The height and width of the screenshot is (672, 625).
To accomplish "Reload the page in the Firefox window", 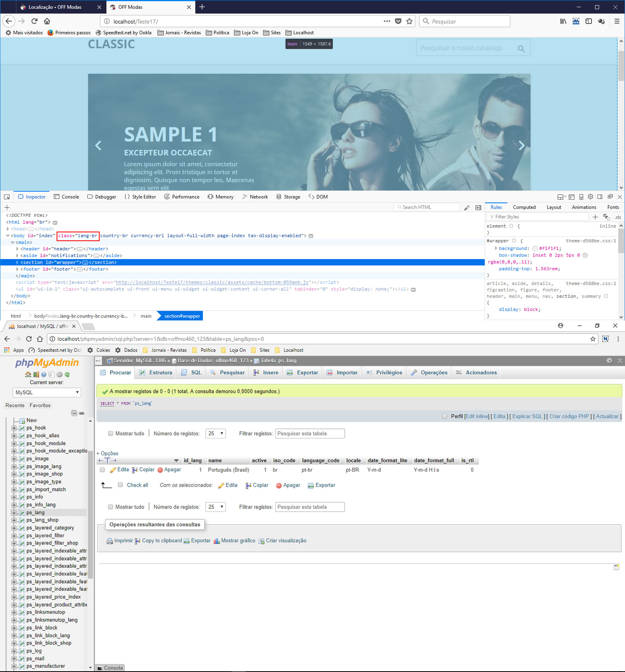I will pyautogui.click(x=34, y=21).
